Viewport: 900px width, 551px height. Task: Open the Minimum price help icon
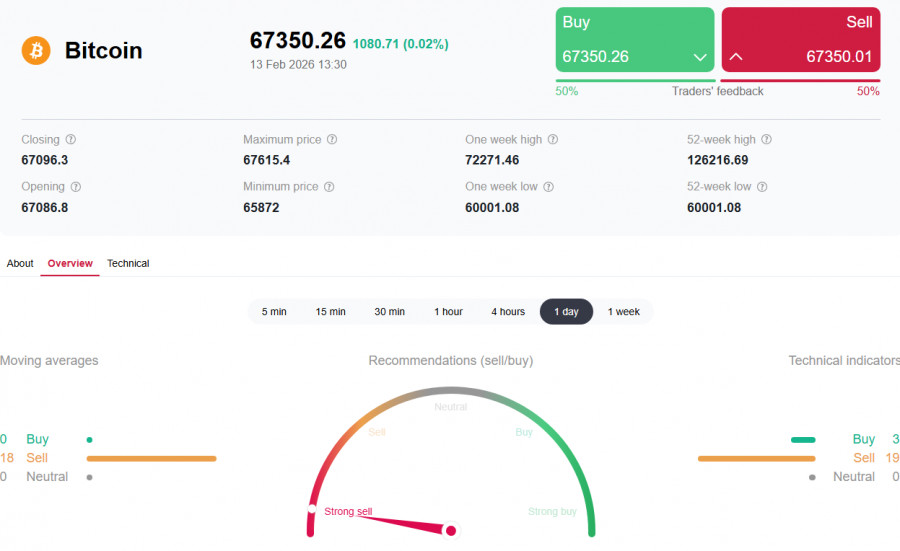(329, 187)
